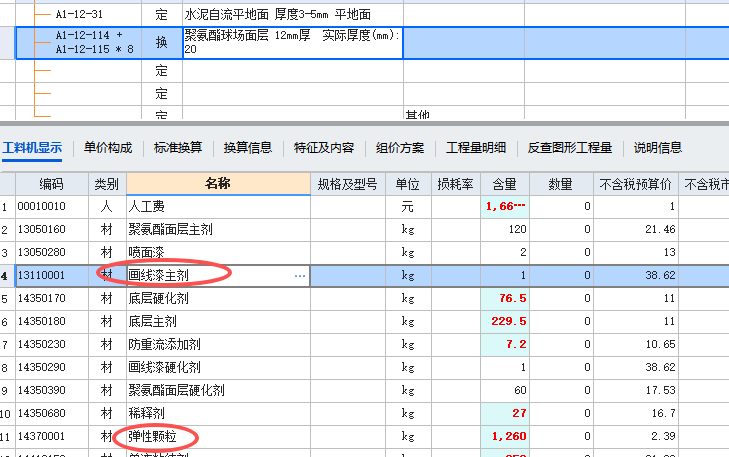The width and height of the screenshot is (729, 457).
Task: Select row number 4 header
Action: 5,276
